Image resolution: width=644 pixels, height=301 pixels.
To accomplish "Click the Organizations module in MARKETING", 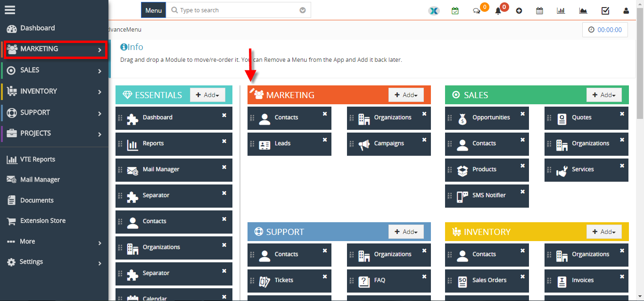I will tap(389, 118).
